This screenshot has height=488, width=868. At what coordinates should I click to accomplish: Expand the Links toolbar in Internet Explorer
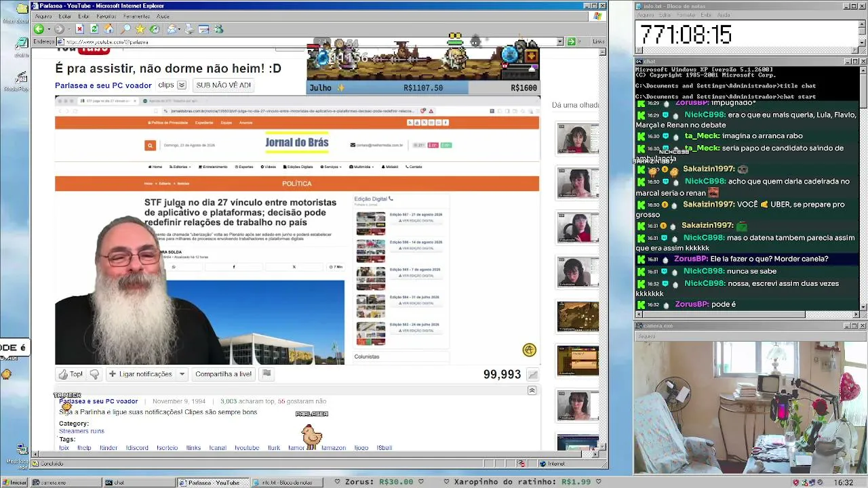[598, 41]
